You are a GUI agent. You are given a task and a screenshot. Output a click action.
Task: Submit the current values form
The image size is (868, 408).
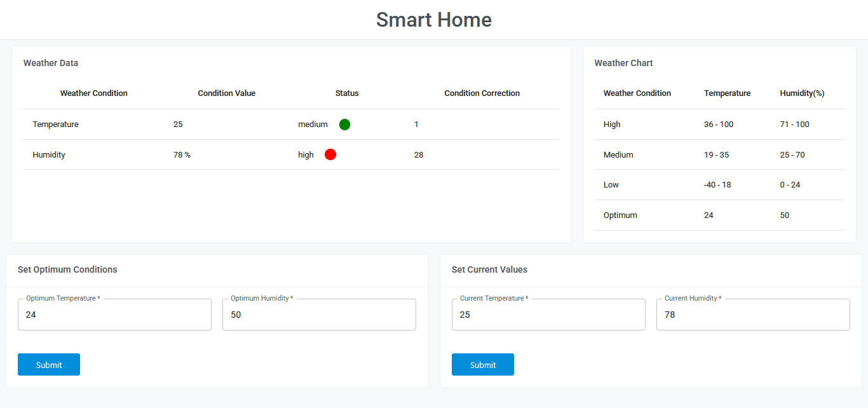[483, 365]
